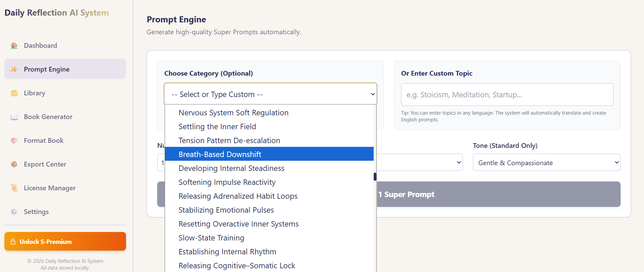Click the Export Center package icon
Screen dimensions: 644x272
tap(14, 164)
